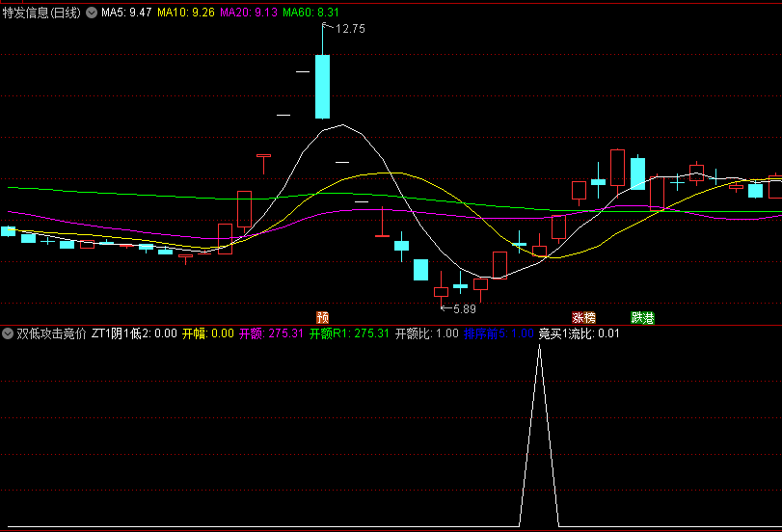Click the orange 预 marker icon
The width and height of the screenshot is (782, 532).
(322, 317)
